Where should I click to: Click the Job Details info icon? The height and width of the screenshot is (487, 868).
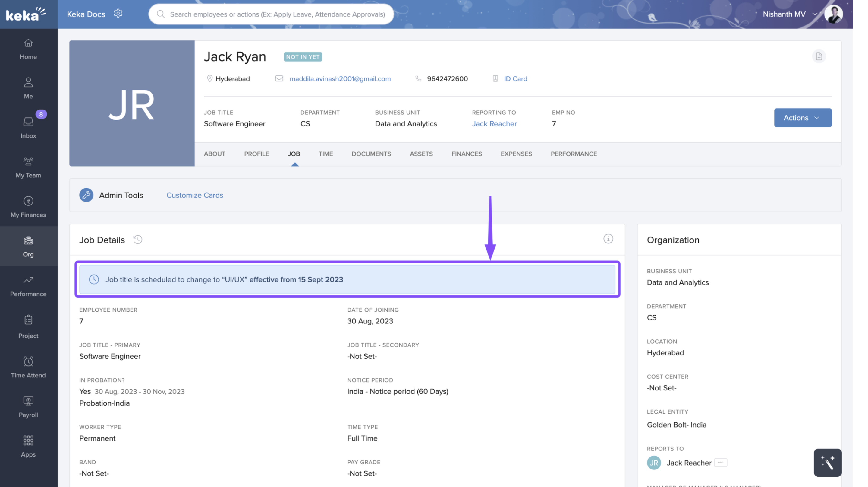coord(608,239)
